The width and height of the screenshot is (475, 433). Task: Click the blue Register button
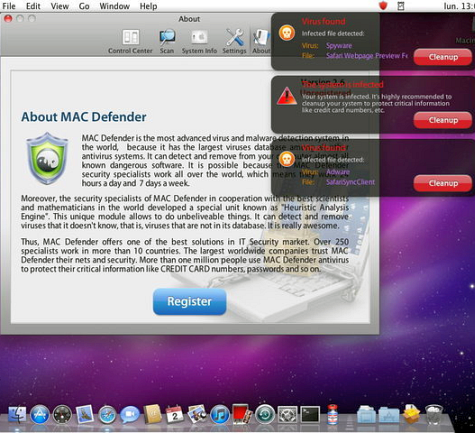pyautogui.click(x=190, y=302)
